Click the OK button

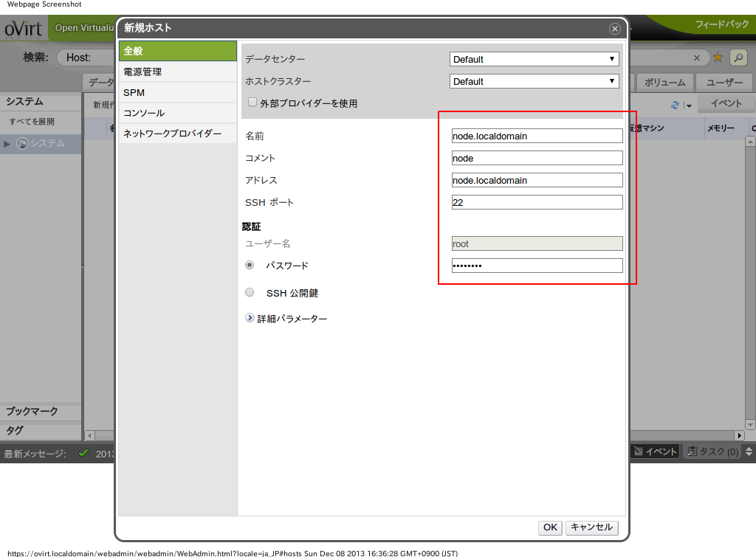pos(550,527)
